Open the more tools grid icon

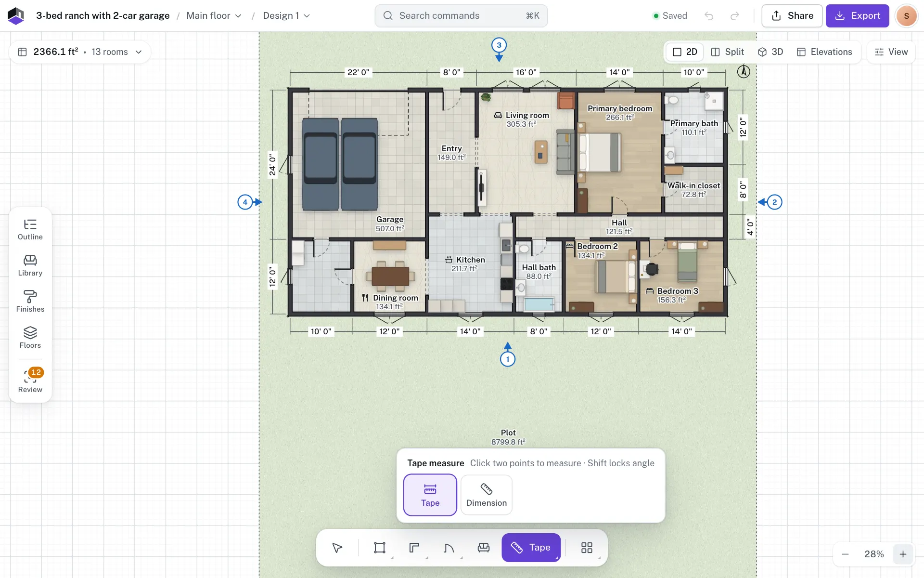click(587, 548)
